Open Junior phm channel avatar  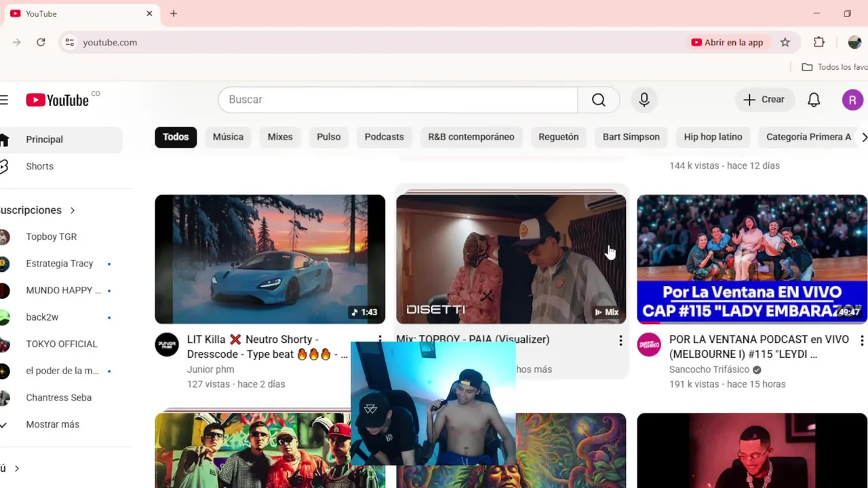pyautogui.click(x=167, y=345)
